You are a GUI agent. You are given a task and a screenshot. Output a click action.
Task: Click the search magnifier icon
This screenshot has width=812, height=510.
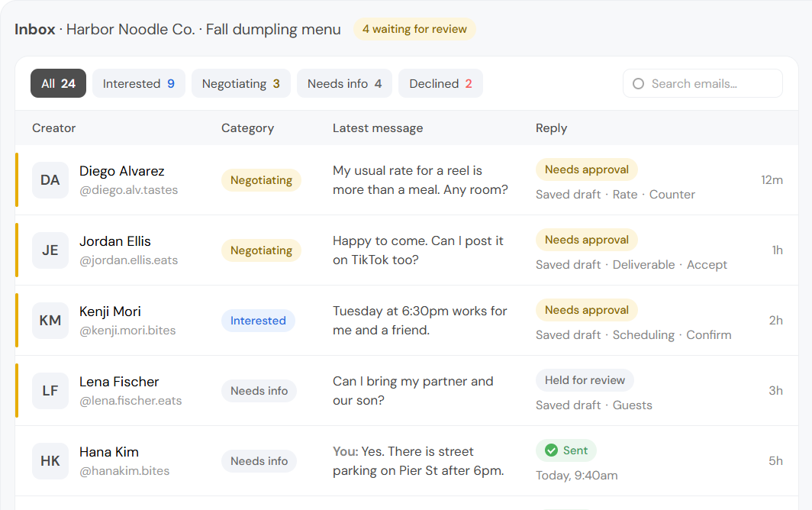point(639,83)
